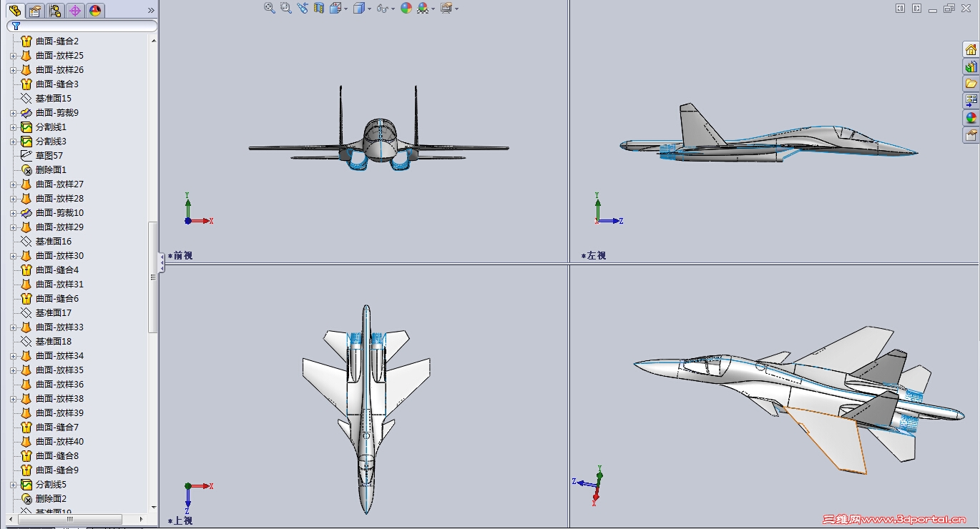
Task: Open the DimXpertManager crosshair tab
Action: click(74, 11)
